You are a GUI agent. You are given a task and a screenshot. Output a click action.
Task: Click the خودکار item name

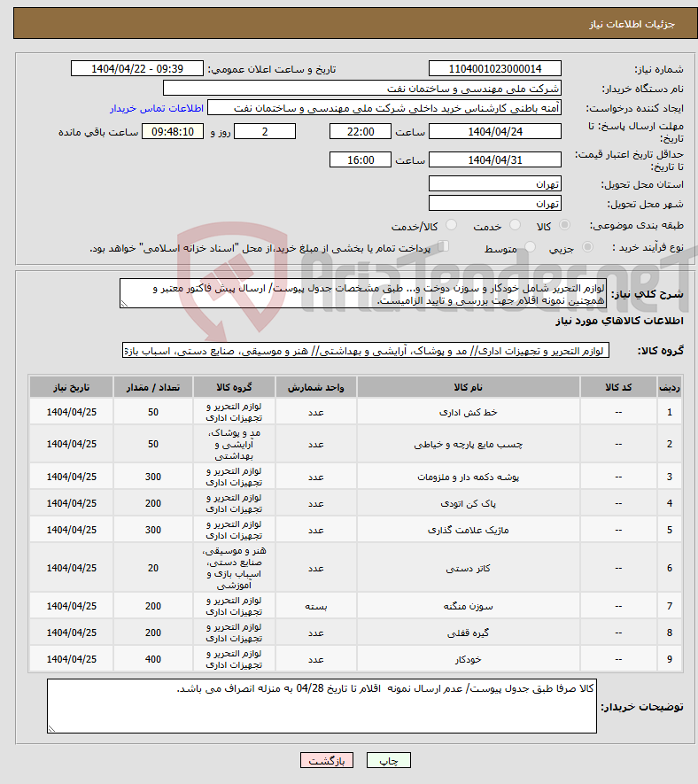tap(468, 659)
